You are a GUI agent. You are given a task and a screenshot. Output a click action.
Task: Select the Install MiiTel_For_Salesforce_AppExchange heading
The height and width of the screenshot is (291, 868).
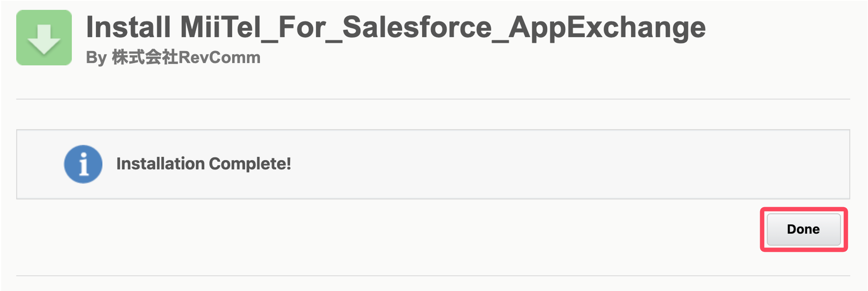coord(396,28)
